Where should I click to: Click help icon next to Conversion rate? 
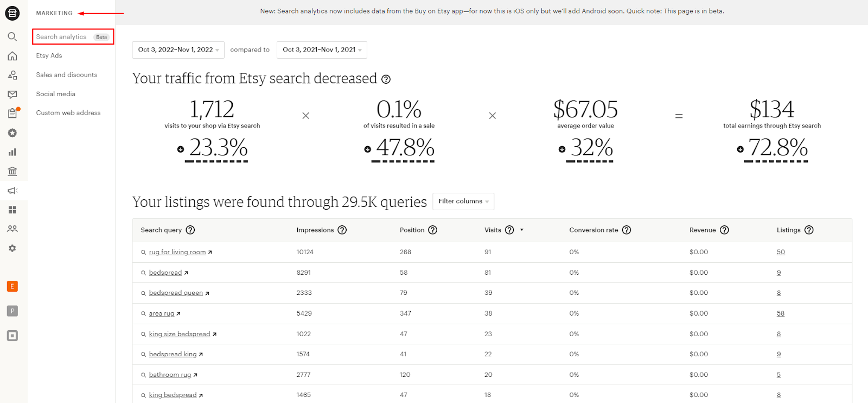pos(627,230)
